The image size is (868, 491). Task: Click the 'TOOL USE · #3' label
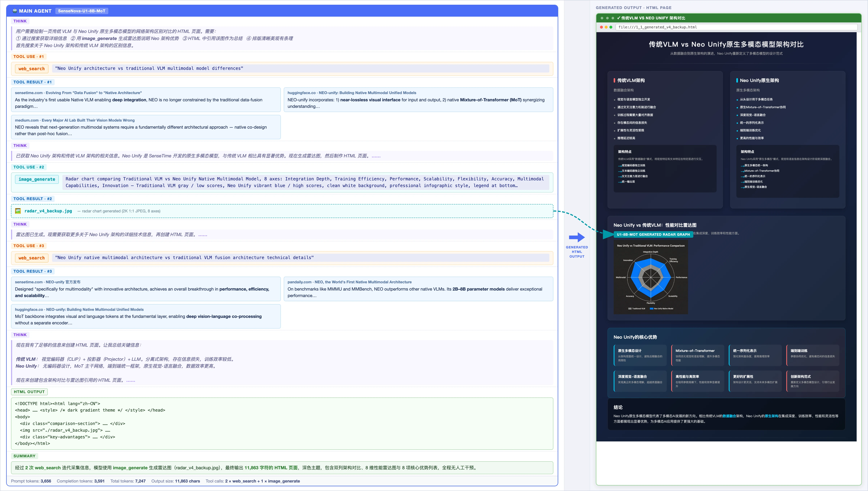tap(29, 246)
